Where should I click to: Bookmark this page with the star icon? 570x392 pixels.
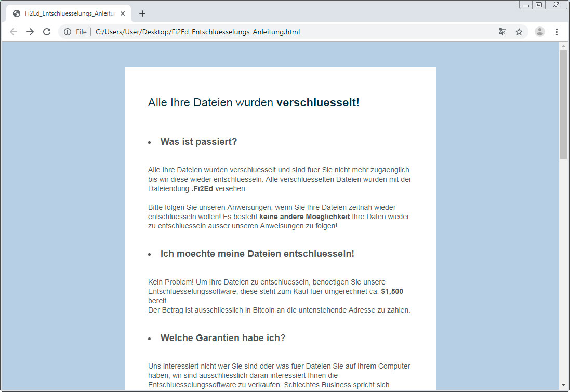tap(519, 32)
